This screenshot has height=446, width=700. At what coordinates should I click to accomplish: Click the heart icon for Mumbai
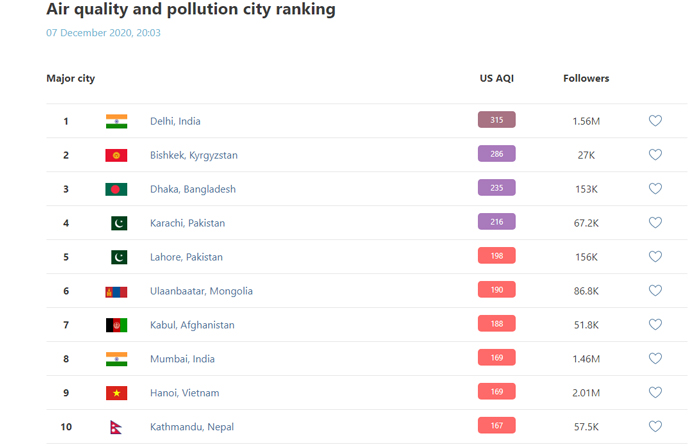(x=655, y=359)
